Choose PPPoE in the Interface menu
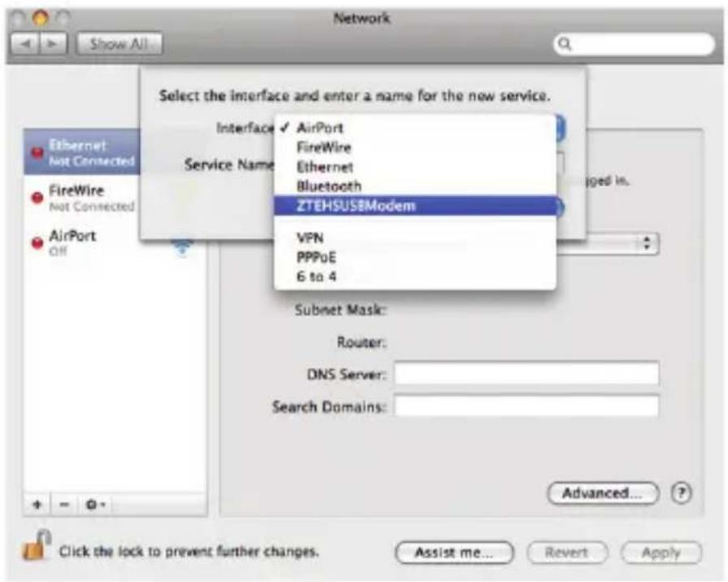The image size is (728, 582). coord(415,257)
